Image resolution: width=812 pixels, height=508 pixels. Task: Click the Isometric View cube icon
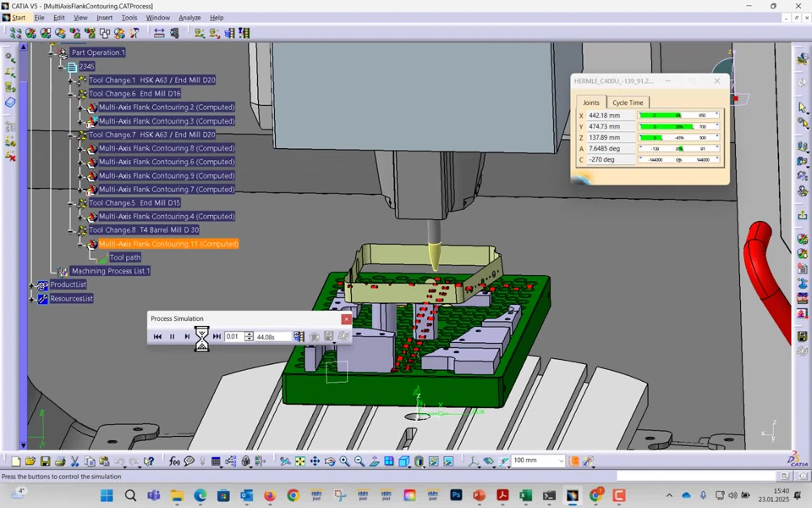(404, 461)
